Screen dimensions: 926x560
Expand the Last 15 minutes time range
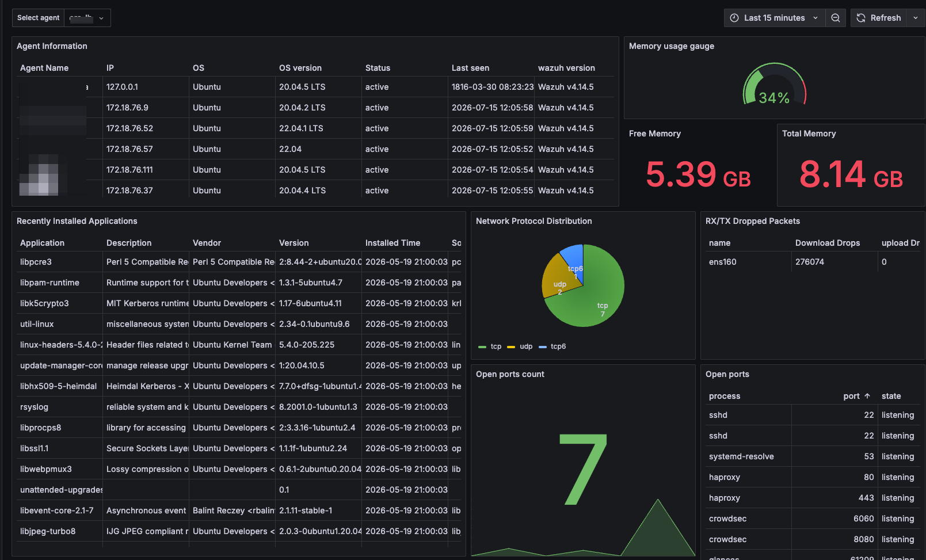[x=774, y=18]
